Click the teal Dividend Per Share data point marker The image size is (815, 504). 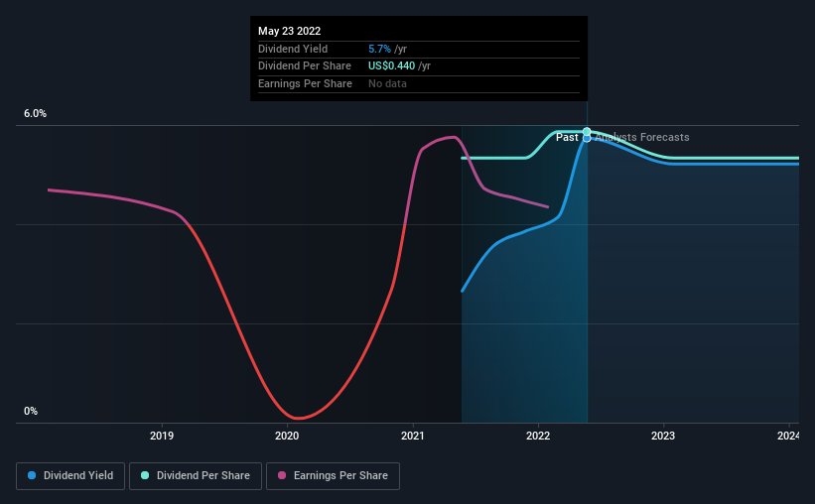[587, 131]
